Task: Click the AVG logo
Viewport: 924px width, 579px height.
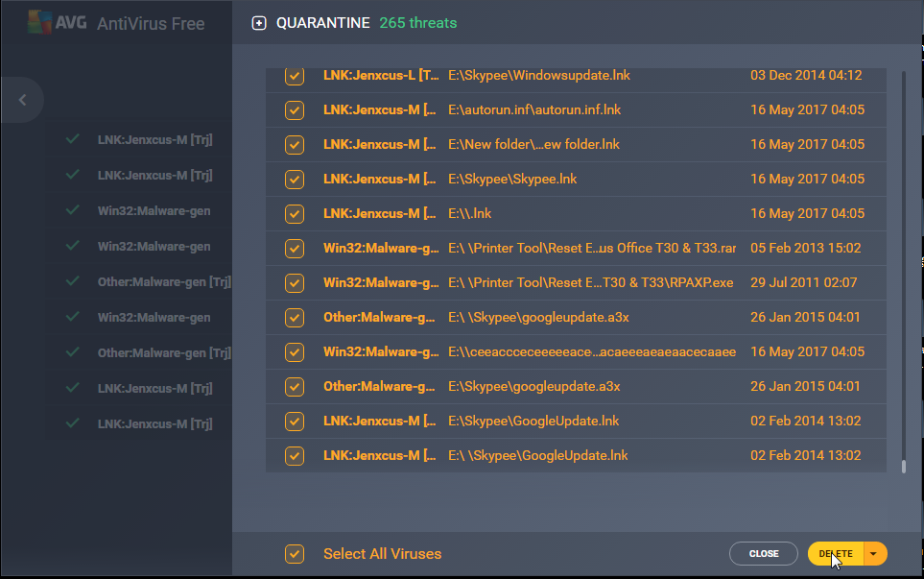Action: pos(58,22)
